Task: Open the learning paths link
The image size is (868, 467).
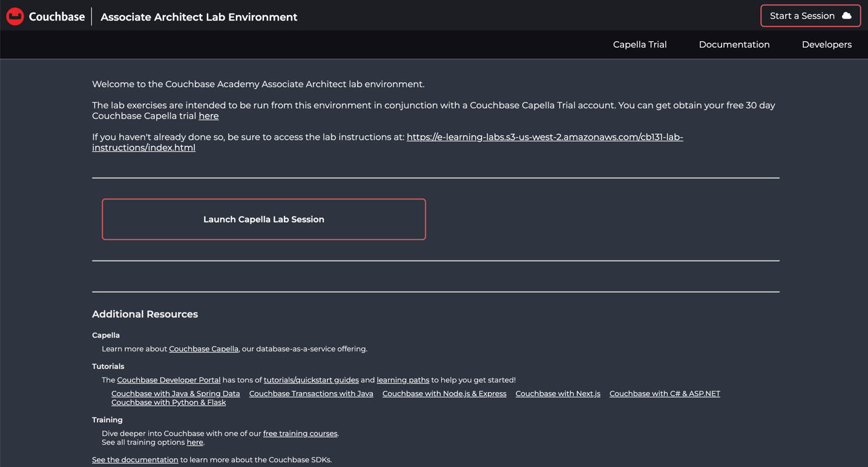Action: click(x=403, y=380)
